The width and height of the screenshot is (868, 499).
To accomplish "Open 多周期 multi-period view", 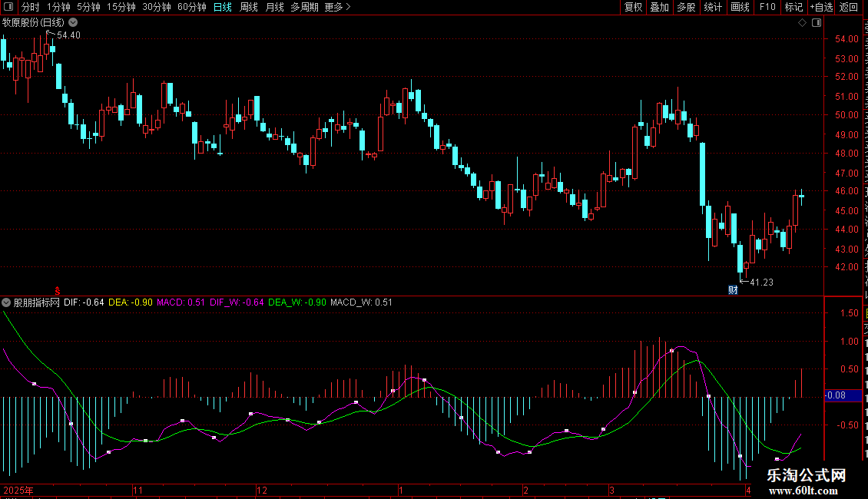I will tap(304, 7).
